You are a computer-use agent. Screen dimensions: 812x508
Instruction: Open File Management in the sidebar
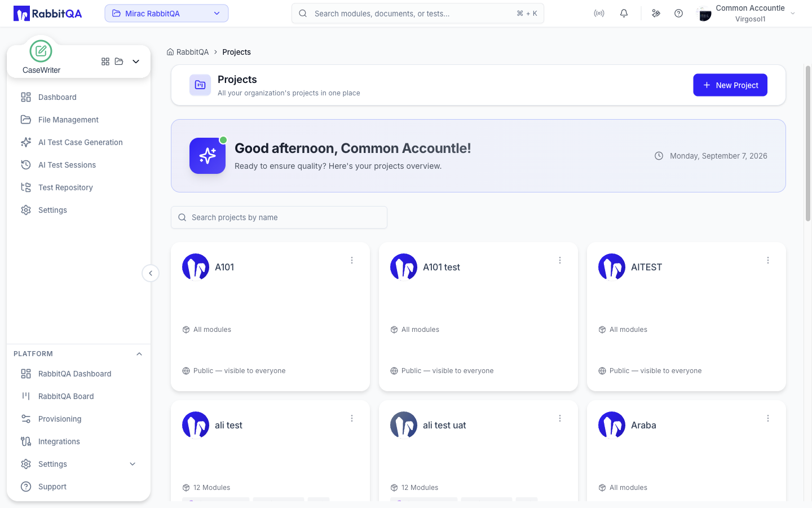pyautogui.click(x=79, y=120)
